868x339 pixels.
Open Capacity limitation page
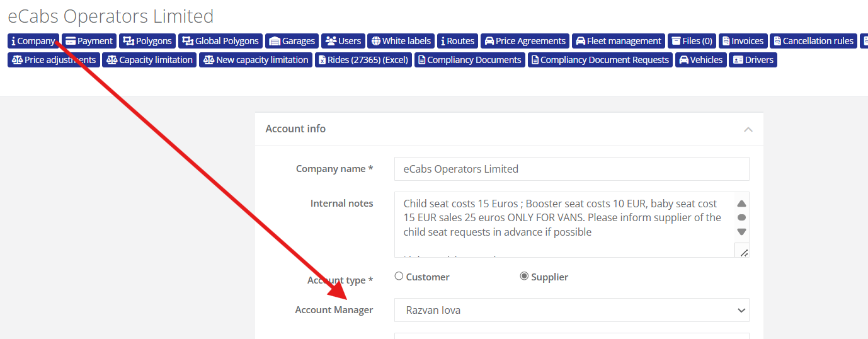click(x=149, y=60)
